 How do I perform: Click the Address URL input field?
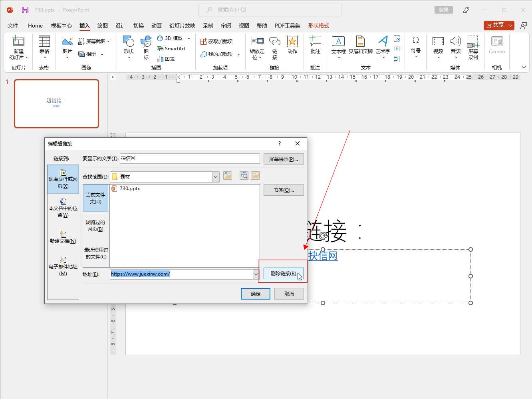tap(181, 274)
